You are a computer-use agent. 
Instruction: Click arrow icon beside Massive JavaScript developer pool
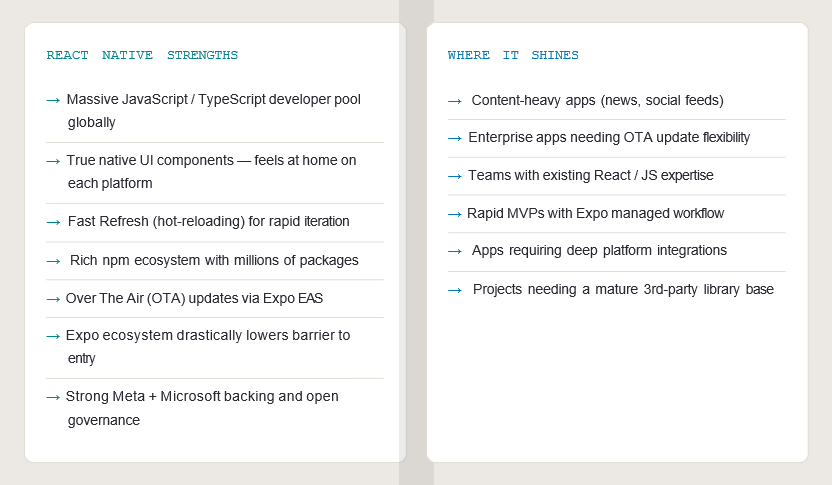54,100
